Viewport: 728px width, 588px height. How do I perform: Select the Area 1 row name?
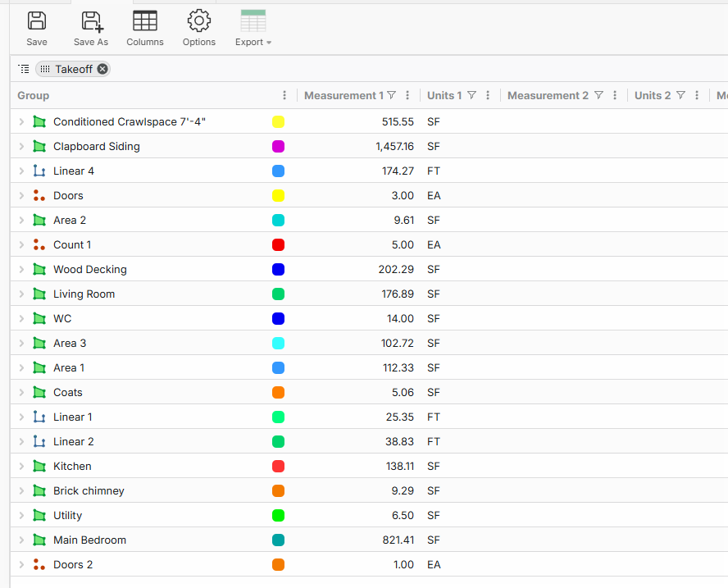[x=69, y=368]
